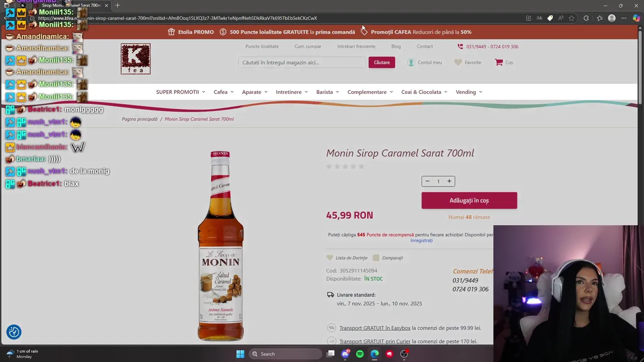Screen dimensions: 644x362
Task: Click the Lista de Dorințe heart icon
Action: pyautogui.click(x=330, y=258)
